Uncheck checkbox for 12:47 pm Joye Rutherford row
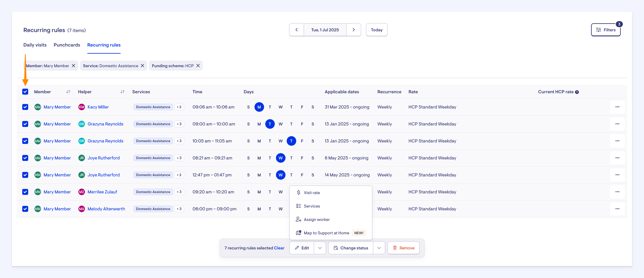 click(25, 175)
